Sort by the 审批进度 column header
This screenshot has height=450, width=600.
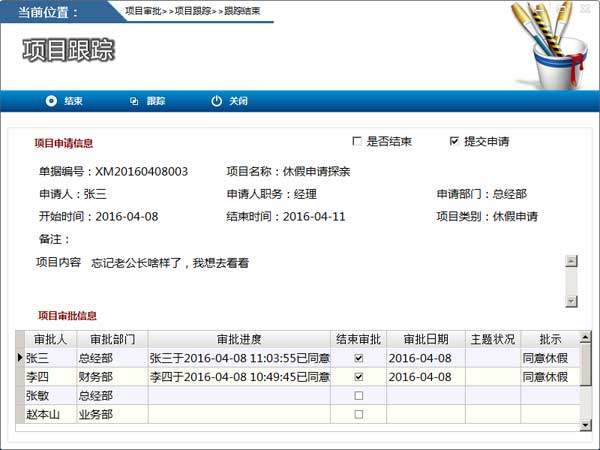coord(239,339)
